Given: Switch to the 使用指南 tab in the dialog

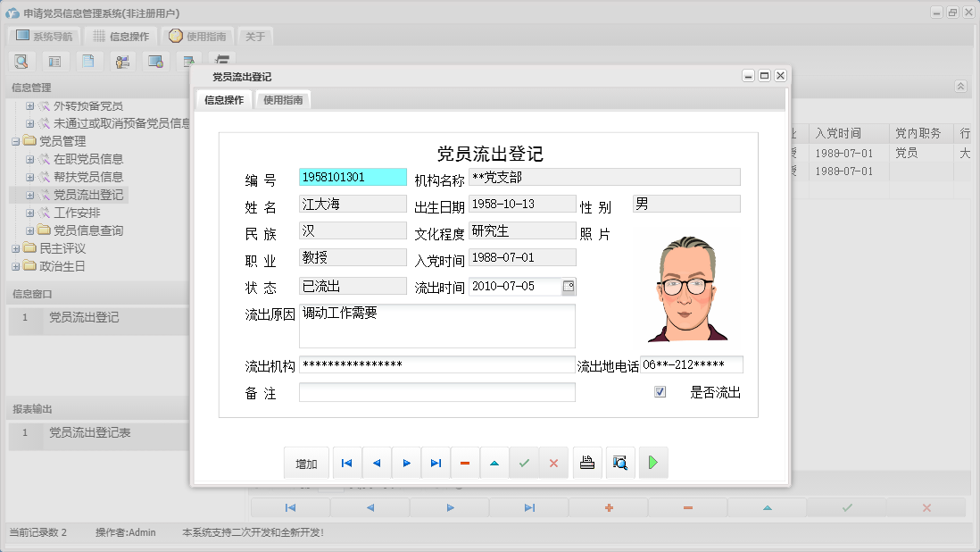Looking at the screenshot, I should coord(282,100).
